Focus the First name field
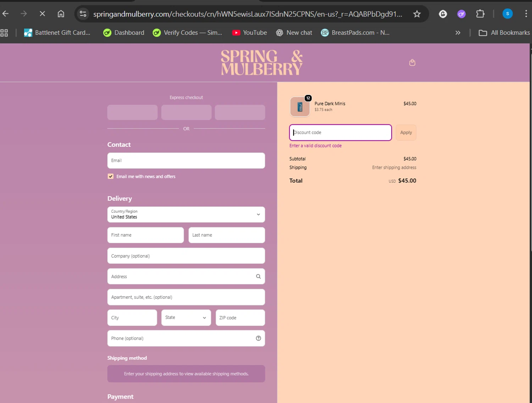This screenshot has height=403, width=532. point(145,235)
